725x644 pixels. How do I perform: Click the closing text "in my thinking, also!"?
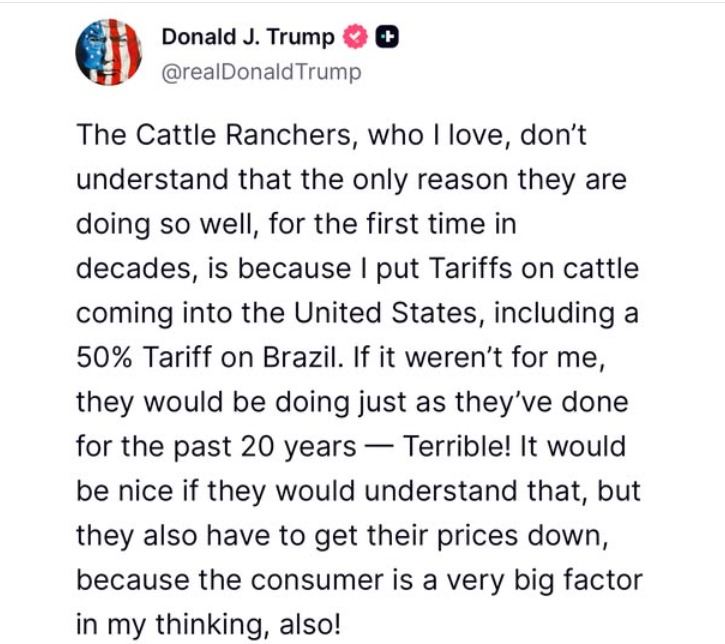coord(208,622)
